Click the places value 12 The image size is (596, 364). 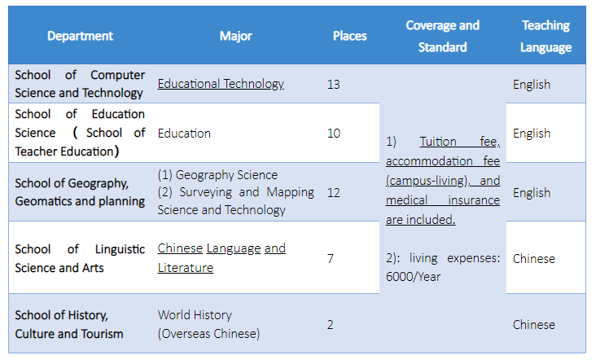point(333,192)
